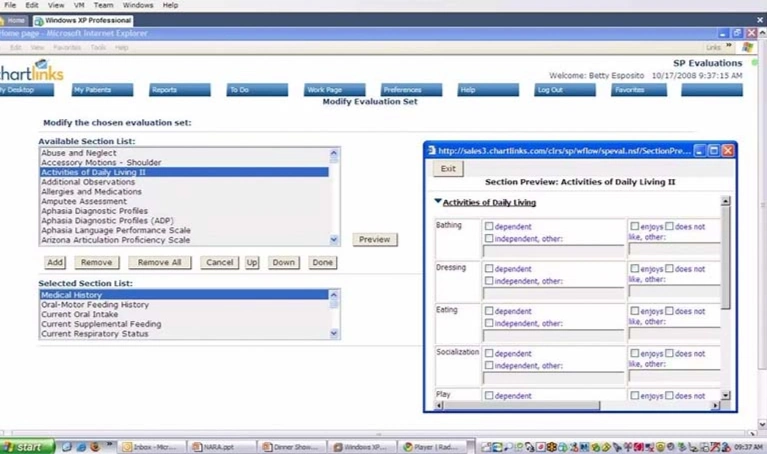Check Dressing dependent checkbox
The width and height of the screenshot is (767, 454).
coord(489,269)
